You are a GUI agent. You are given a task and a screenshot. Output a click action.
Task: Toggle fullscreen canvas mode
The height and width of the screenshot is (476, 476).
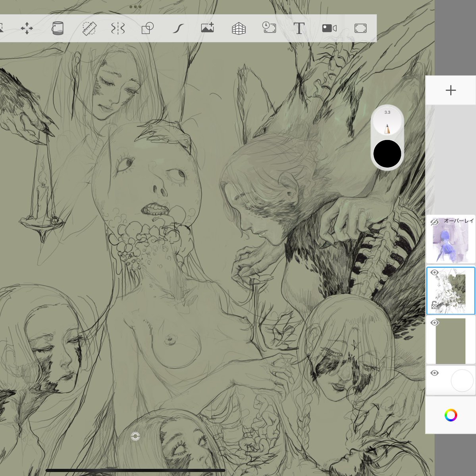point(360,29)
